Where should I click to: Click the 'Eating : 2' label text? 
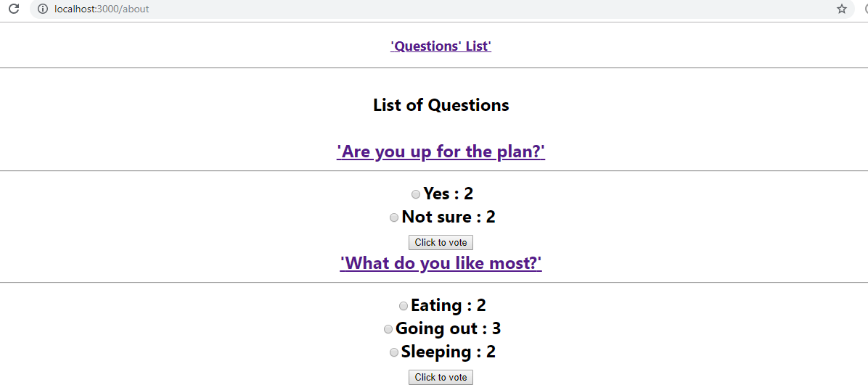449,305
